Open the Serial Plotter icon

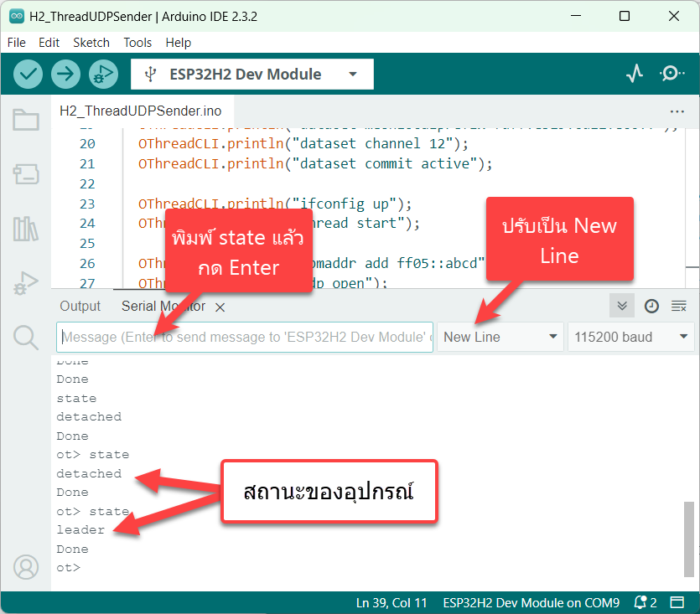pyautogui.click(x=635, y=74)
